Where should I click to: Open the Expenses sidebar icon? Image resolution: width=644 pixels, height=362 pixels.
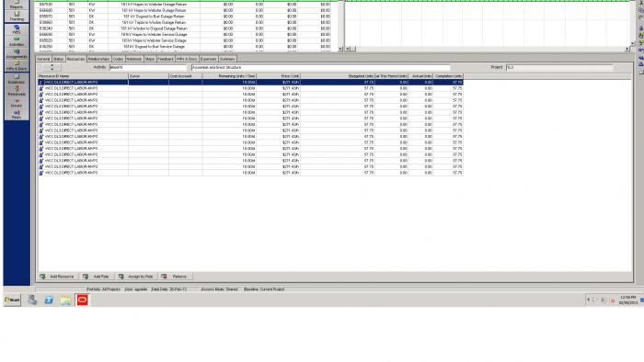coord(17,79)
